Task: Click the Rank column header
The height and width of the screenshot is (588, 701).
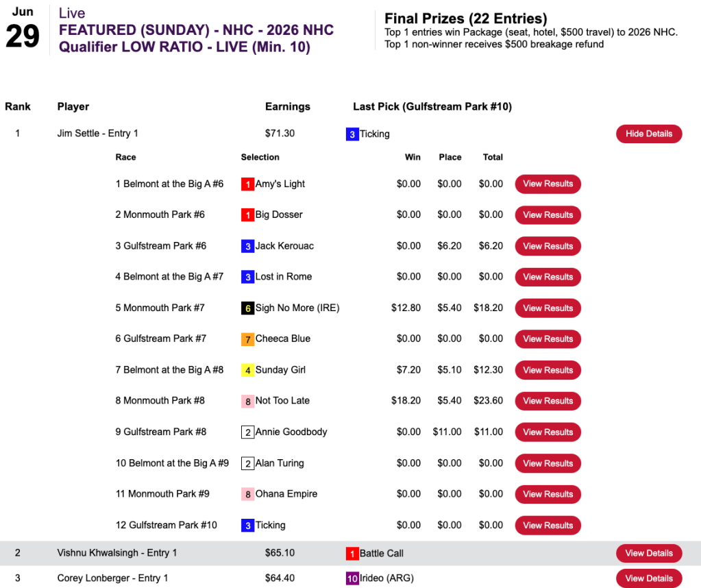Action: (x=16, y=107)
